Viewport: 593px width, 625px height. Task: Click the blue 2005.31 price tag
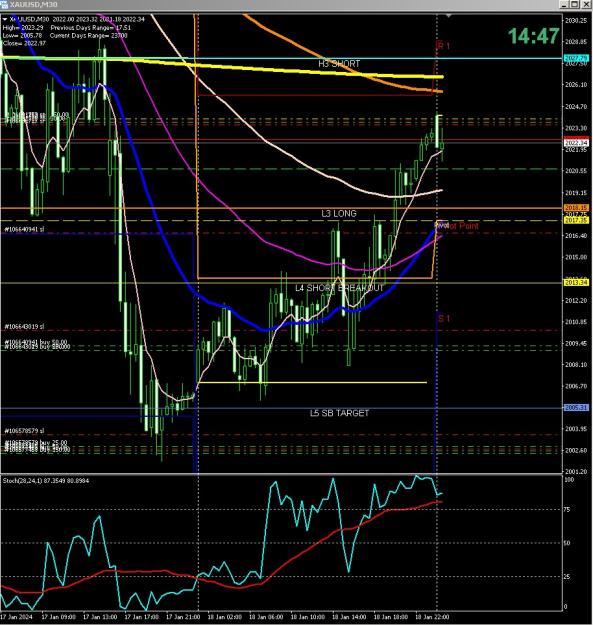[x=575, y=408]
